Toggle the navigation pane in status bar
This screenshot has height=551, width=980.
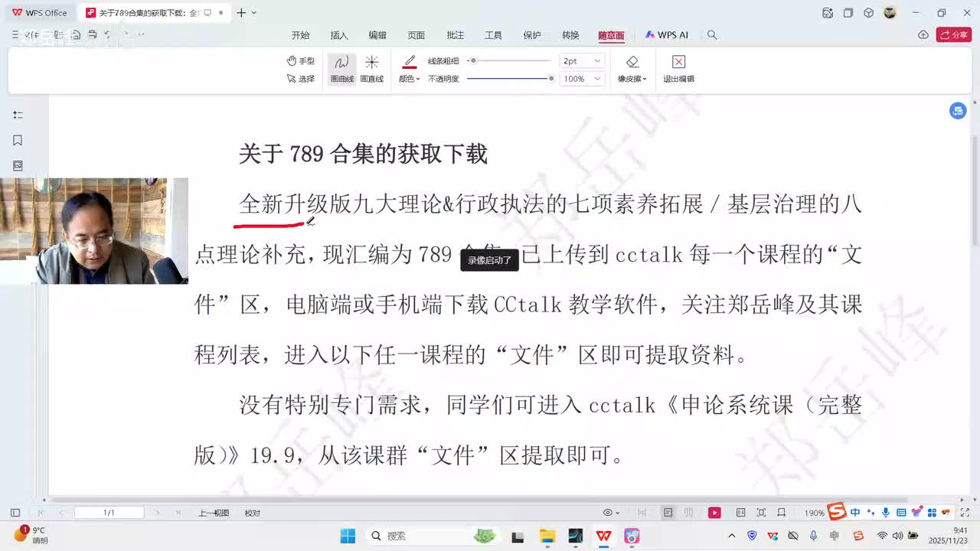(15, 513)
